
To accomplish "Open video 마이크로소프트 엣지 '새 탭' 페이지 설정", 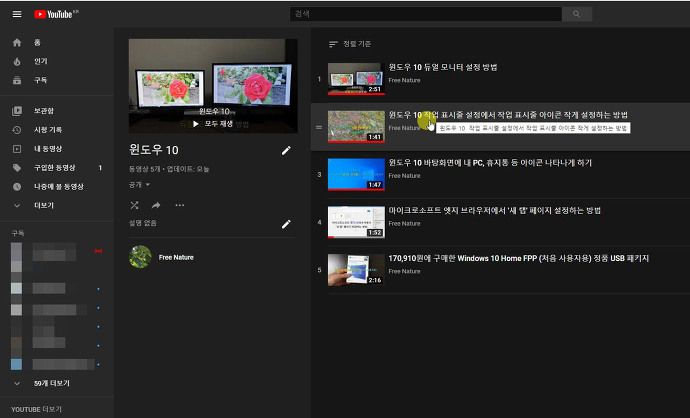I will tap(495, 211).
